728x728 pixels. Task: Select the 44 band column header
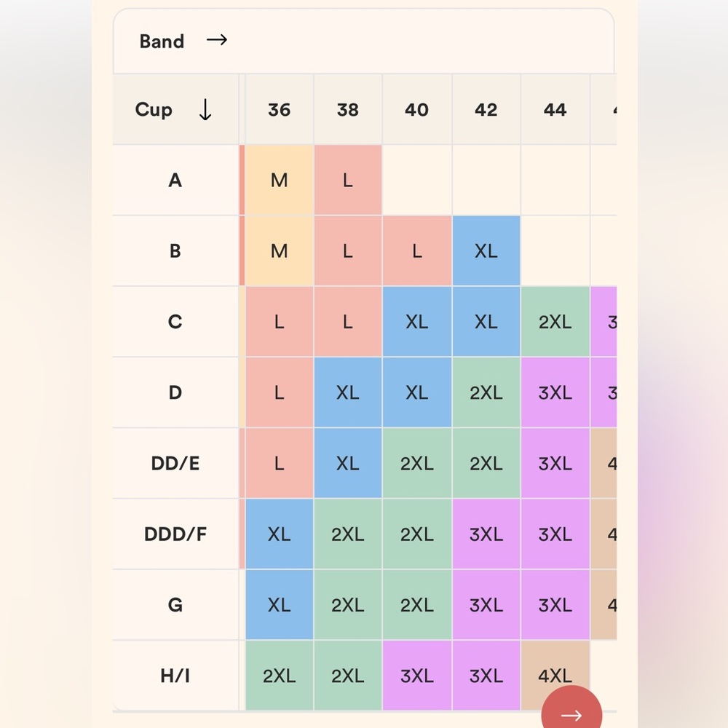point(555,110)
